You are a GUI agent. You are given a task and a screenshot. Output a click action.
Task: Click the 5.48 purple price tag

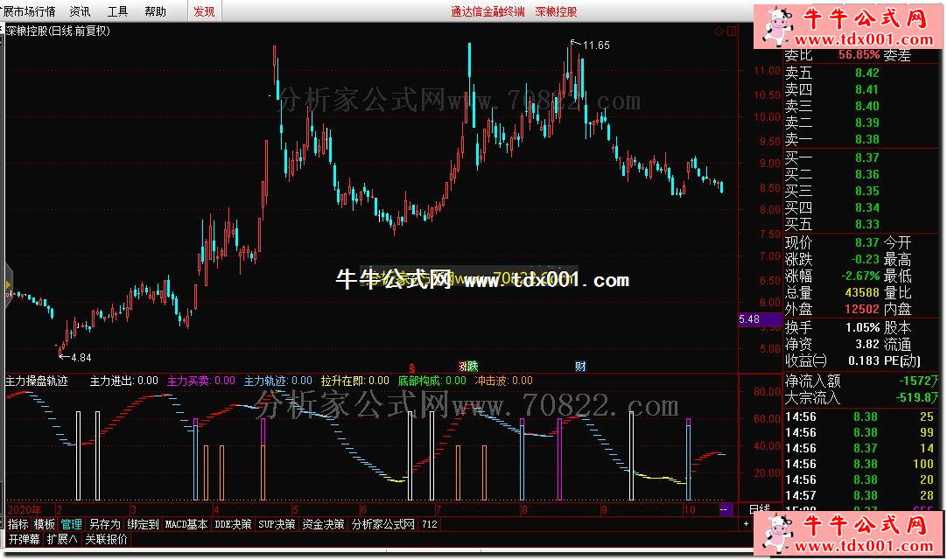pos(761,319)
